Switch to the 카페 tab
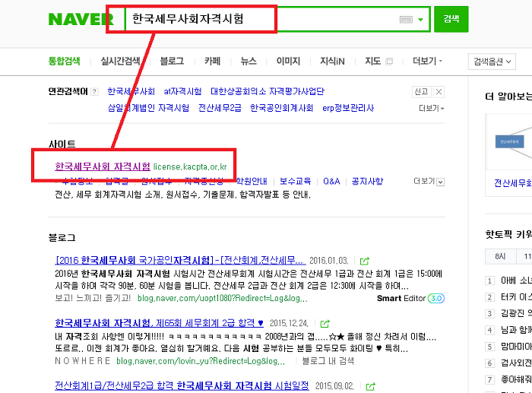 click(212, 61)
